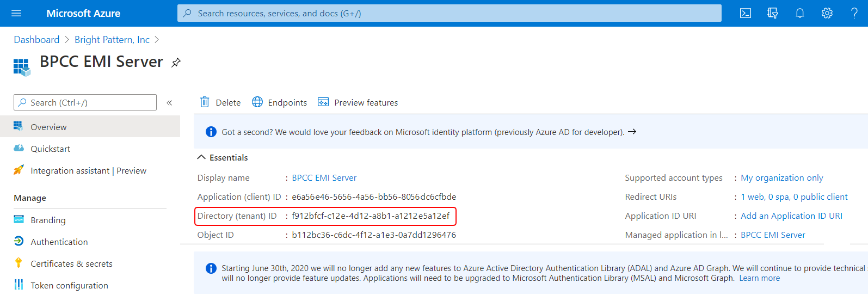Go to Bright Pattern, Inc breadcrumb
The width and height of the screenshot is (868, 301).
point(112,40)
